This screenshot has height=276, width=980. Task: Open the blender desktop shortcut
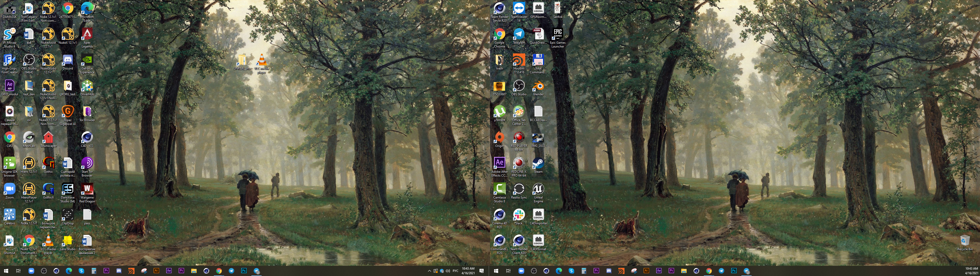point(538,88)
